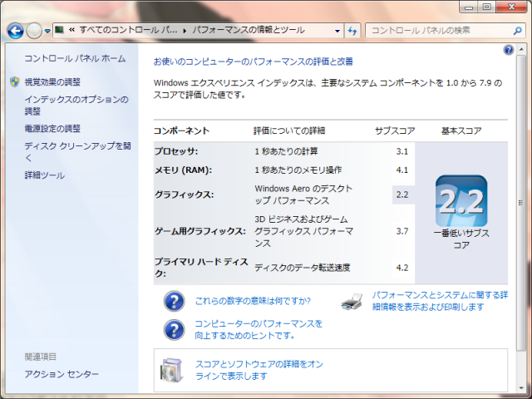Click the vertical scrollbar thumb
The width and height of the screenshot is (532, 399).
(x=521, y=203)
